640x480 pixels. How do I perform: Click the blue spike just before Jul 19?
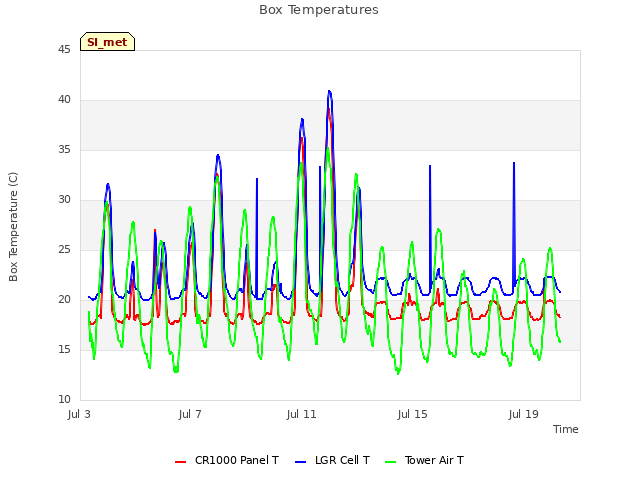tap(514, 163)
